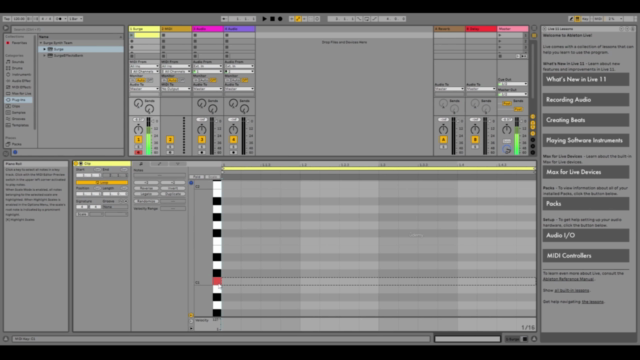
Task: Open the Creating Beats lesson
Action: tap(586, 120)
